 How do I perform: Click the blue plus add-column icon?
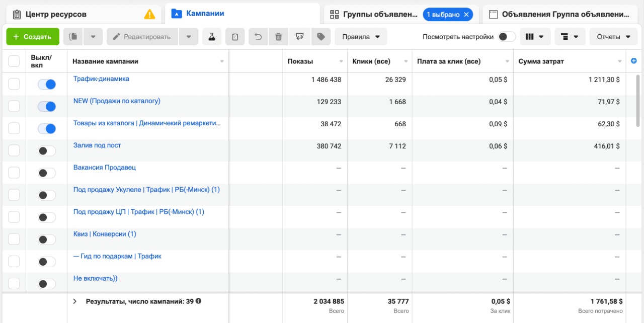[633, 61]
